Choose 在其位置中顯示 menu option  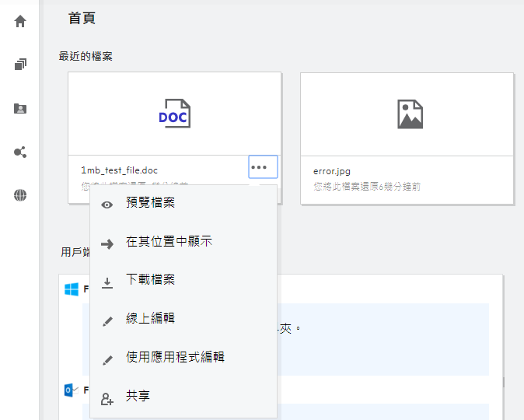pos(169,242)
